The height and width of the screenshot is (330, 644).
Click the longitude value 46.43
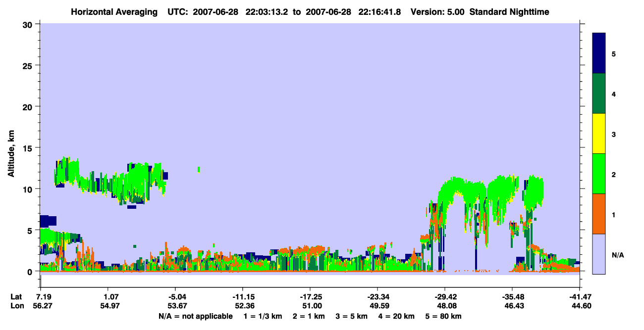tap(515, 306)
